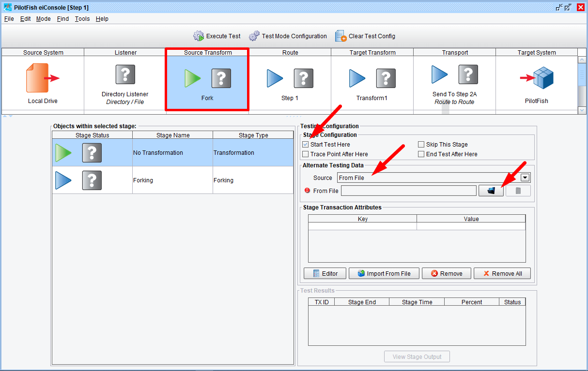Click the trash delete file button

[518, 191]
